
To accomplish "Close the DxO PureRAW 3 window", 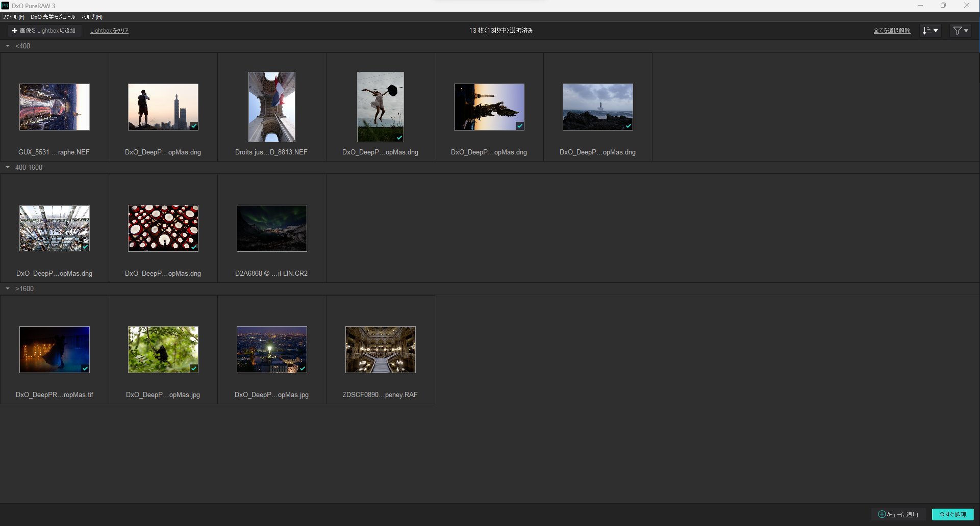I will [x=967, y=6].
